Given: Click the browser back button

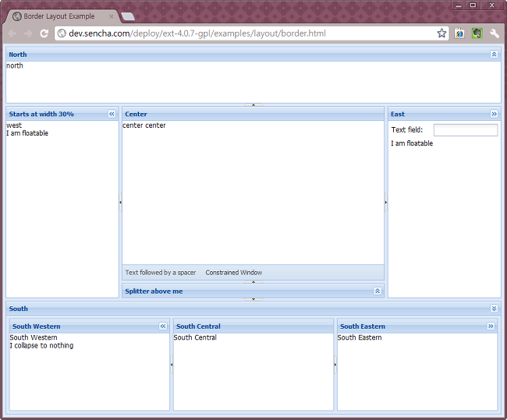Looking at the screenshot, I should tap(12, 34).
